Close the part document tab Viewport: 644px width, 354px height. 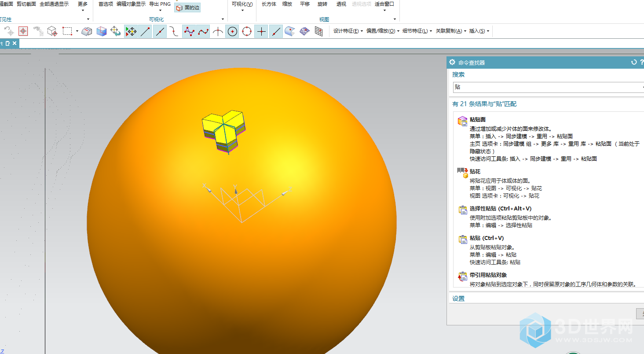15,43
